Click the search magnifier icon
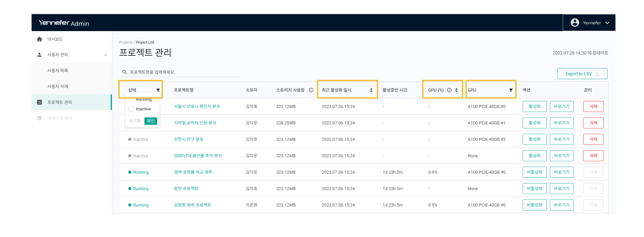Screen dimensions: 644x237 pyautogui.click(x=125, y=72)
